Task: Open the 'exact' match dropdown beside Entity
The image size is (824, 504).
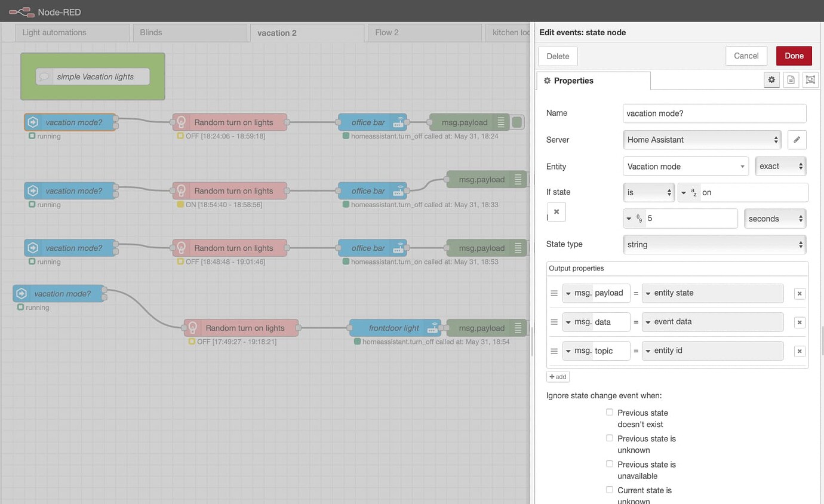Action: (x=780, y=166)
